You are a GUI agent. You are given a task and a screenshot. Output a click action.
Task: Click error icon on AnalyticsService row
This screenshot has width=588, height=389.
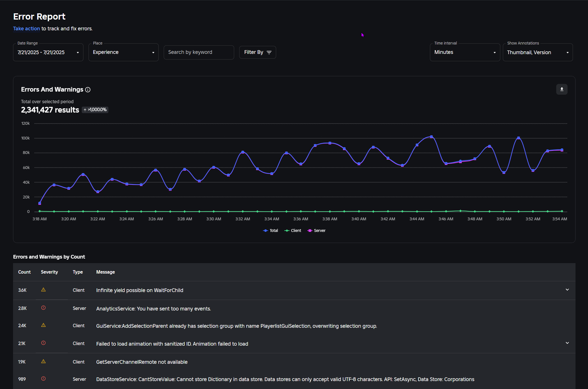coord(43,308)
